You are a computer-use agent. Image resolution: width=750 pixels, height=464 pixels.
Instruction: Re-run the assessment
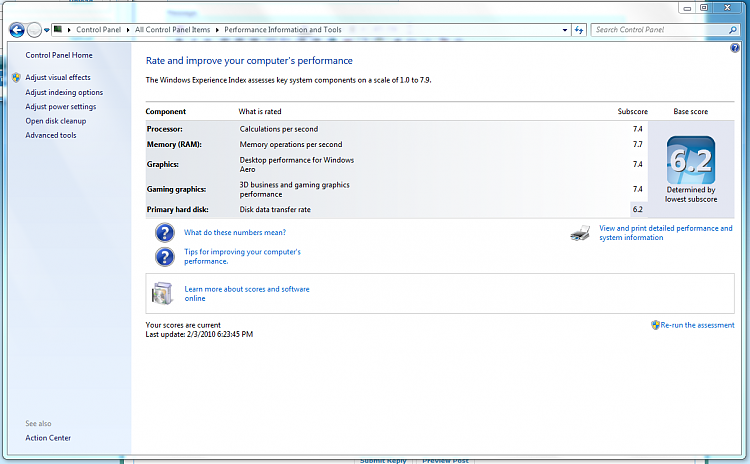click(697, 325)
